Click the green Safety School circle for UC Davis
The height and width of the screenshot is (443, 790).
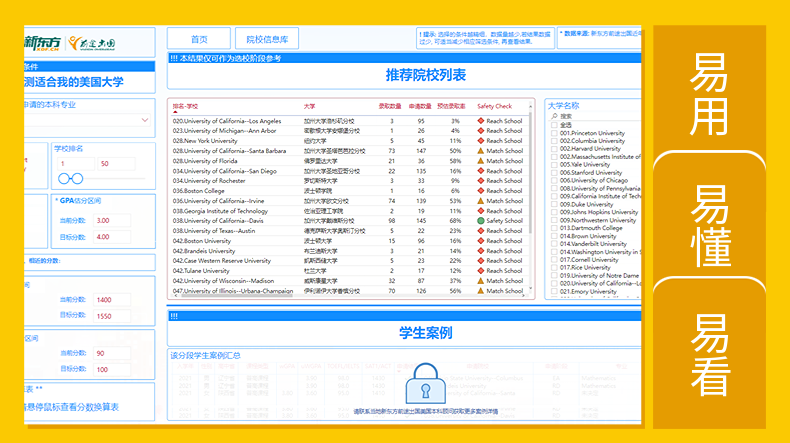click(481, 221)
